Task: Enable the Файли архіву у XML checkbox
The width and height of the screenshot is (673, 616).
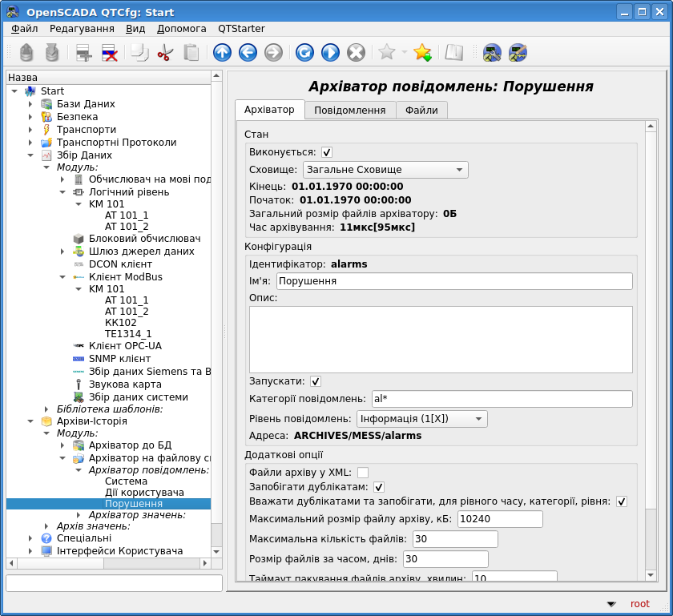Action: pyautogui.click(x=363, y=473)
